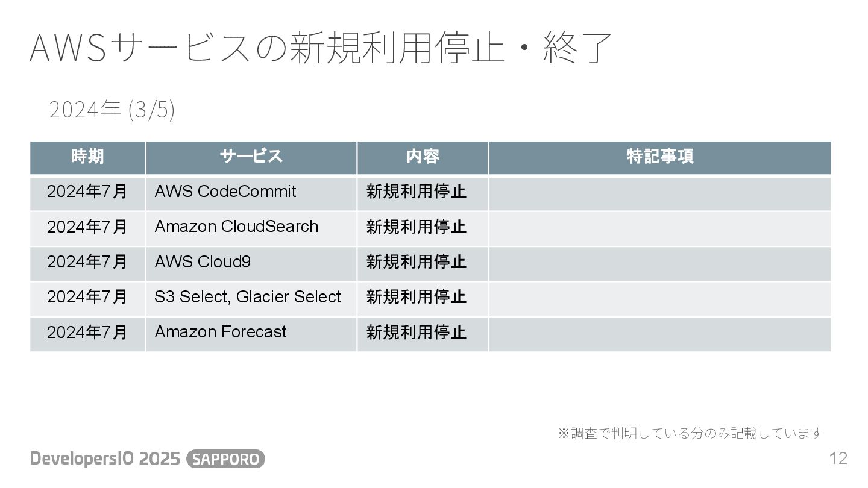The height and width of the screenshot is (488, 868).
Task: Click the DevelopersIO 2025 logo
Action: tap(105, 459)
